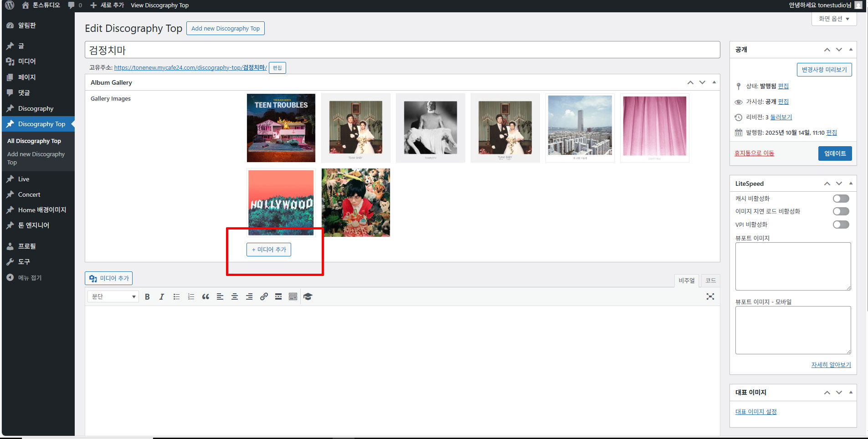
Task: Toggle the bulleted list icon
Action: pyautogui.click(x=176, y=296)
